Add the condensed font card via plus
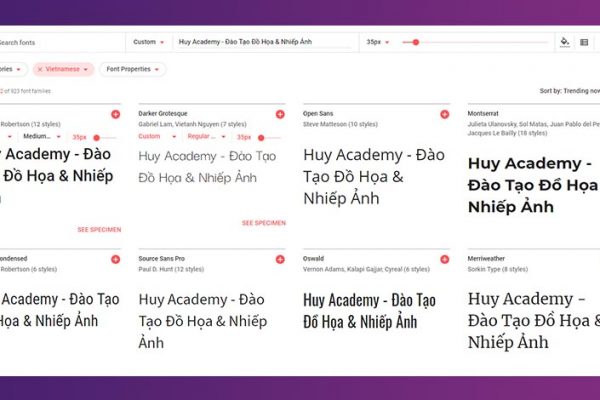Screen dimensions: 600x400 (x=116, y=259)
